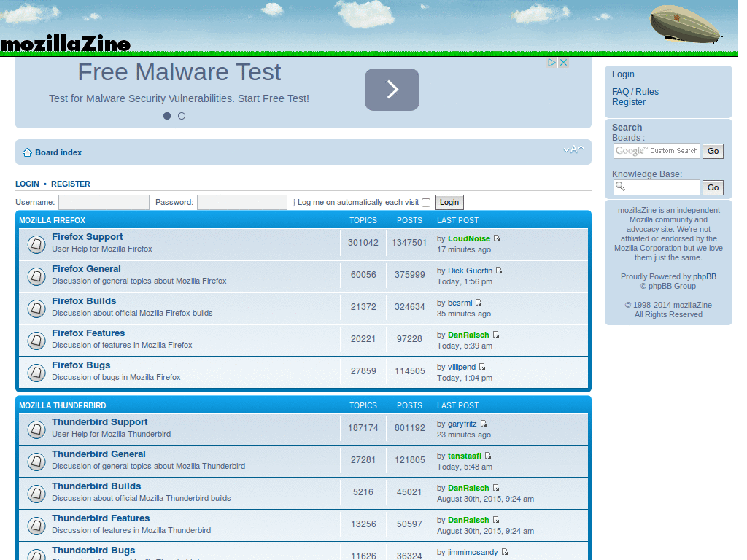747x560 pixels.
Task: Open the Firefox Support forum
Action: tap(88, 237)
